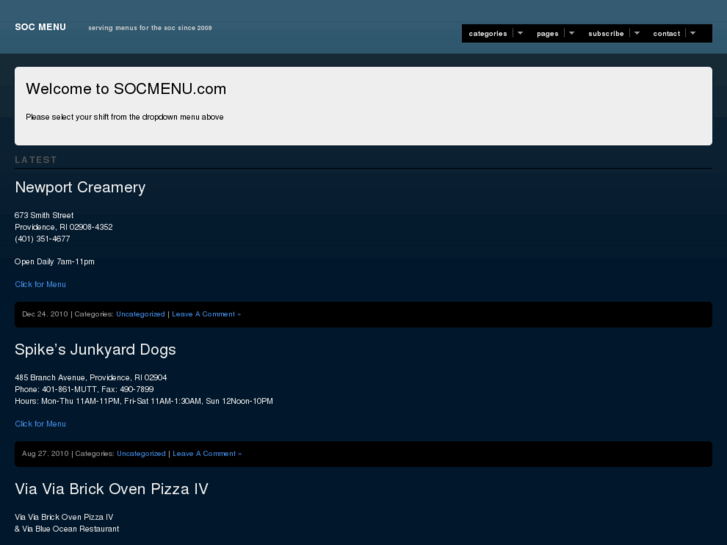
Task: Open Via Via Brick Oven Pizza IV title
Action: 112,489
